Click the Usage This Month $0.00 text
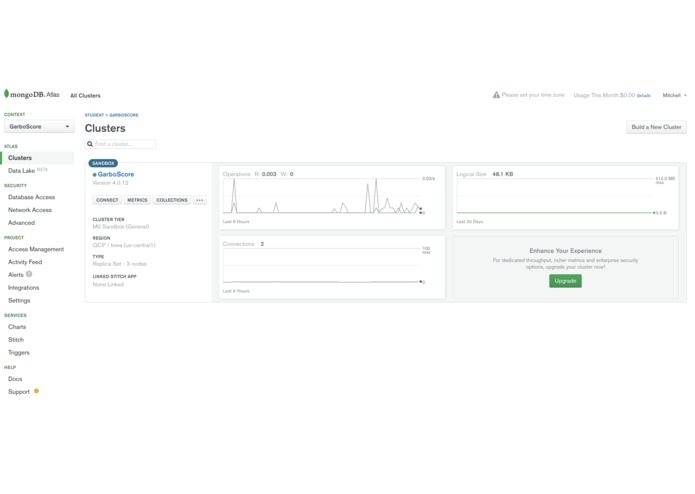This screenshot has height=494, width=695. (604, 95)
